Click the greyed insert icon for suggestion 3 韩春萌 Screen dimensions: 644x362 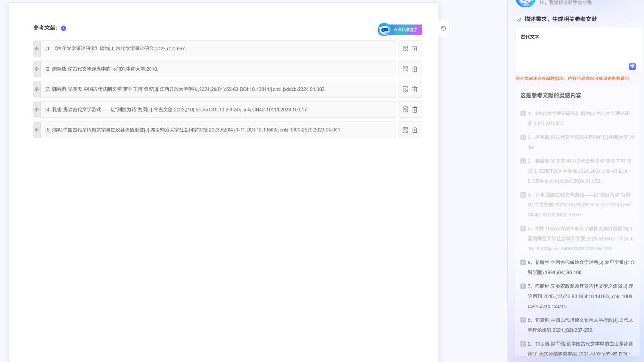click(523, 161)
